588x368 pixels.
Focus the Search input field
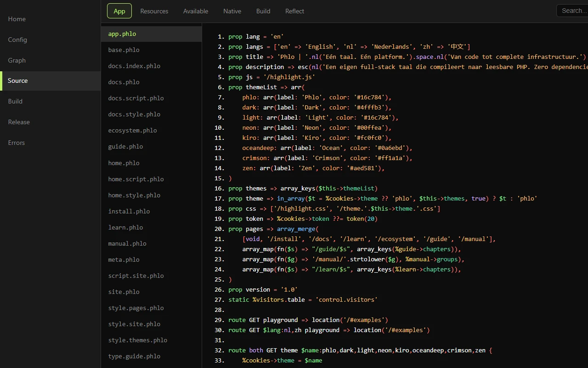click(572, 11)
